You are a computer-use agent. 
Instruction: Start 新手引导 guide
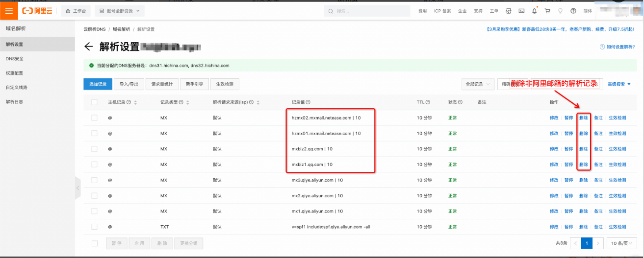pyautogui.click(x=195, y=84)
